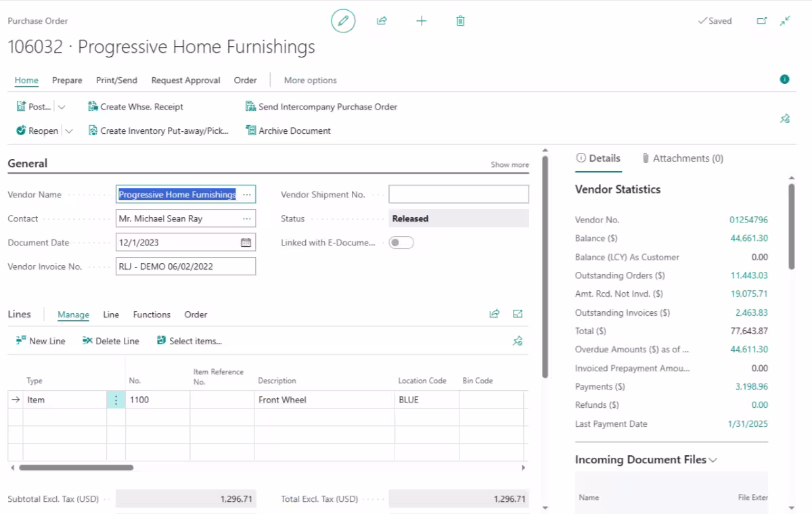Screen dimensions: 812x514
Task: Open Last Payment Date 1/31/2025 link
Action: [x=748, y=424]
